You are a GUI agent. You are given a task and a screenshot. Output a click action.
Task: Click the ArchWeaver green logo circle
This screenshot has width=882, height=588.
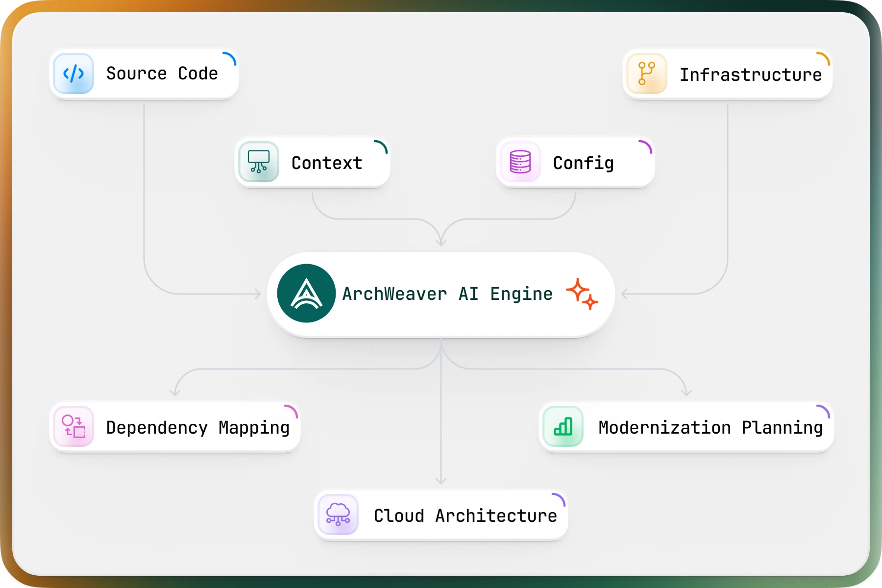click(306, 293)
